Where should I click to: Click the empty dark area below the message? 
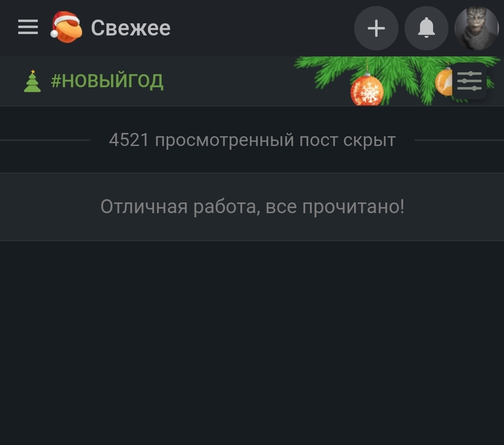[x=252, y=342]
